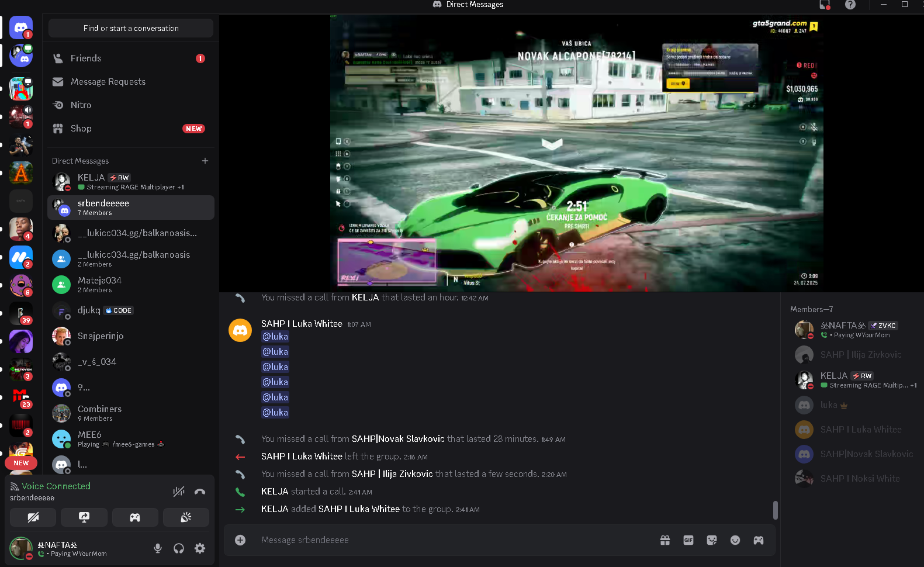Open MEE6 direct message
Viewport: 924px width, 567px height.
click(x=131, y=439)
